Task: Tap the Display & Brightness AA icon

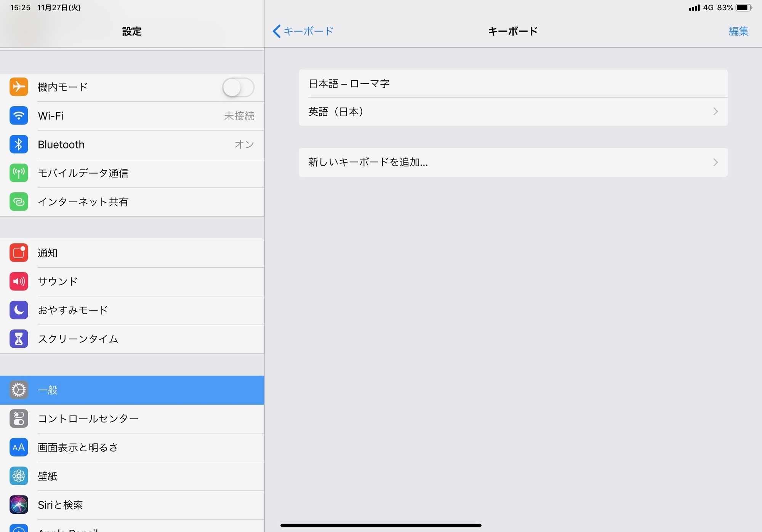Action: [x=19, y=447]
